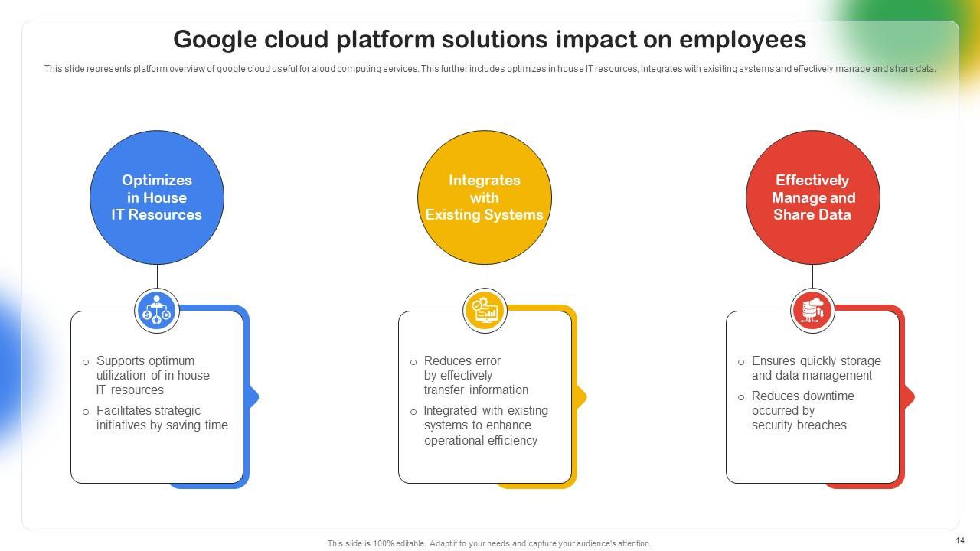This screenshot has height=551, width=980.
Task: Expand the red-bordered content card
Action: (812, 396)
